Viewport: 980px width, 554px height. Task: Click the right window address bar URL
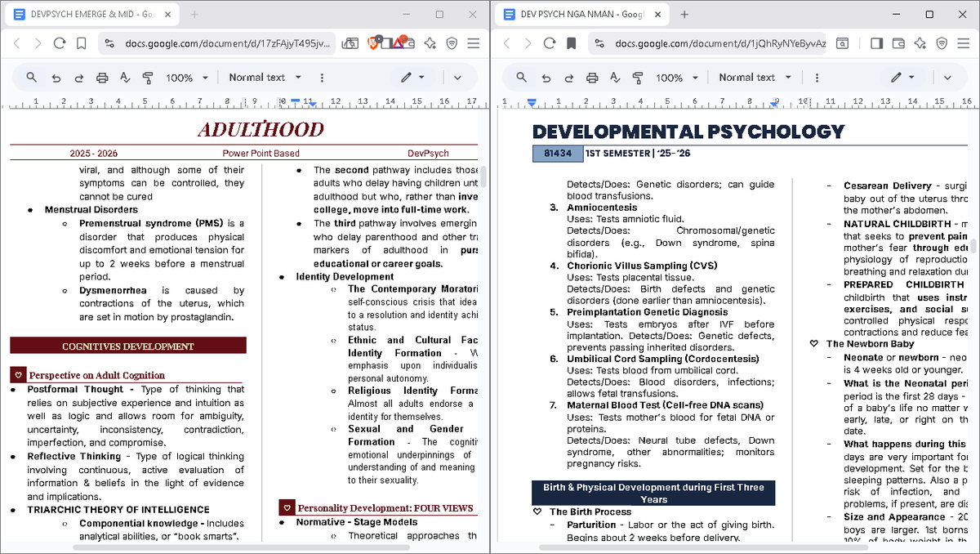pos(720,43)
